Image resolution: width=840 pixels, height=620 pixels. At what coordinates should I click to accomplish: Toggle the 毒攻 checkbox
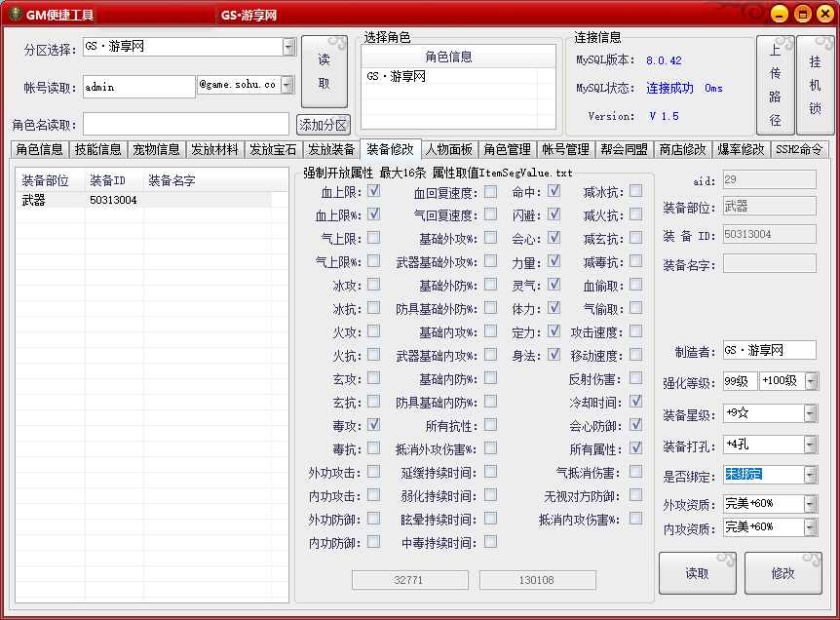pyautogui.click(x=373, y=426)
